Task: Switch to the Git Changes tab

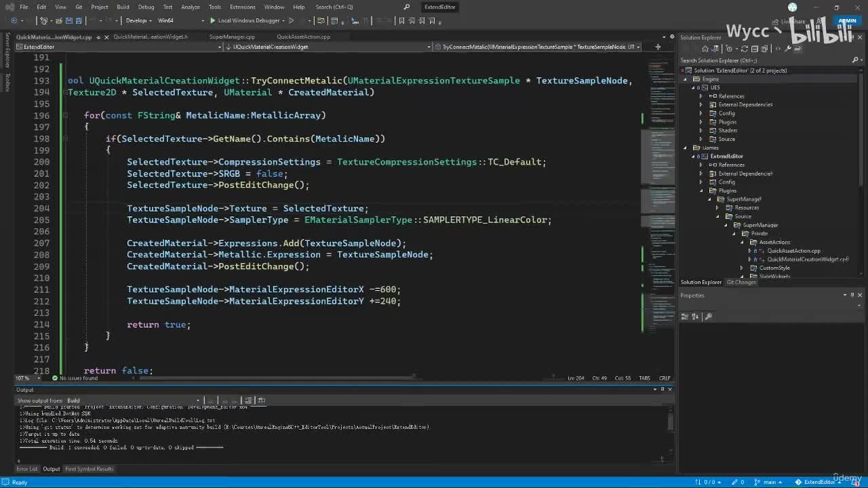Action: click(741, 282)
